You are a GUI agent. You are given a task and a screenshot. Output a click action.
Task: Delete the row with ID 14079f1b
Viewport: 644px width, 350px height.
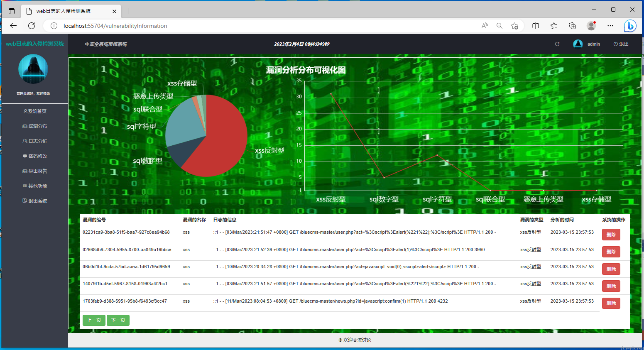(611, 286)
